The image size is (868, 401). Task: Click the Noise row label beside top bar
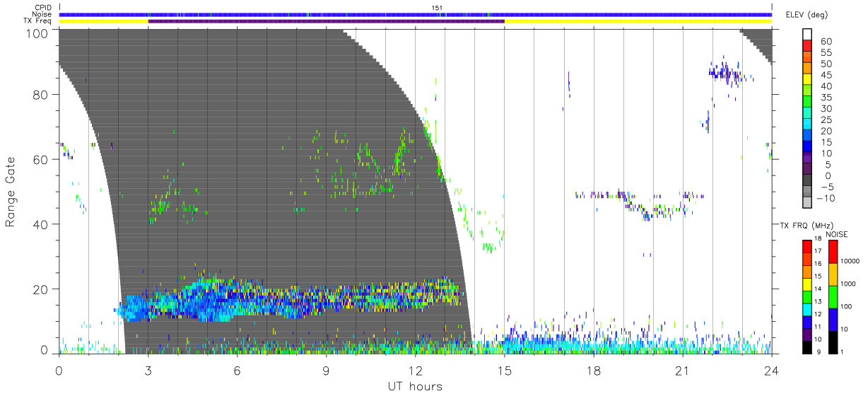[x=42, y=14]
